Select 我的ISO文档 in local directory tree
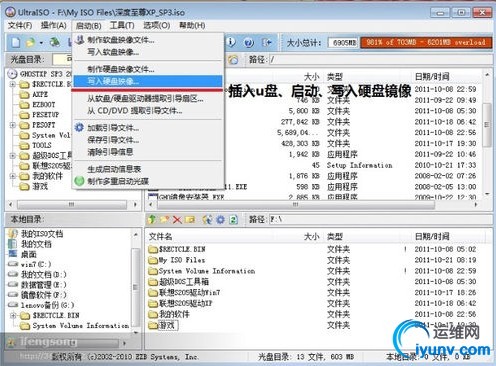This screenshot has height=366, width=496. coord(42,234)
